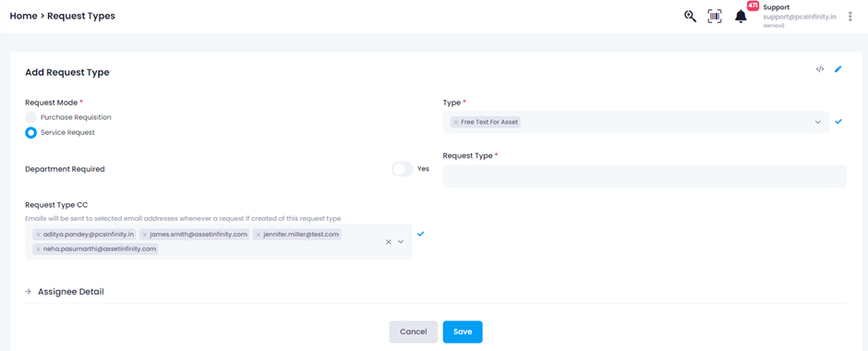This screenshot has width=868, height=351.
Task: Click the code embed icon
Action: (x=820, y=69)
